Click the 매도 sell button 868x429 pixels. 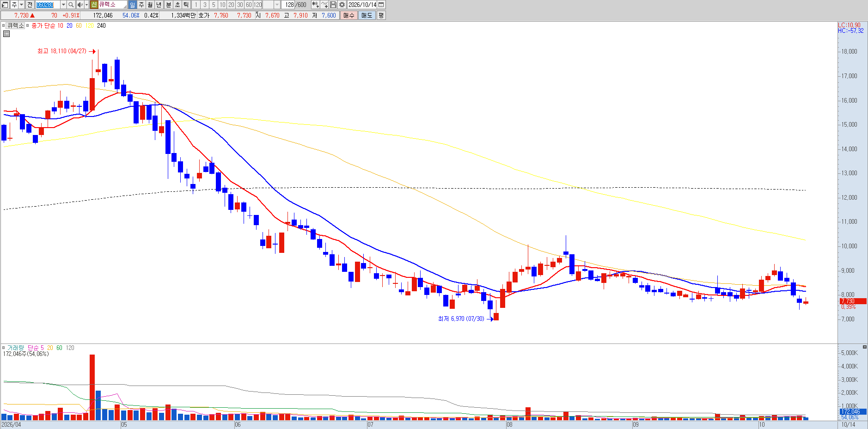(367, 15)
